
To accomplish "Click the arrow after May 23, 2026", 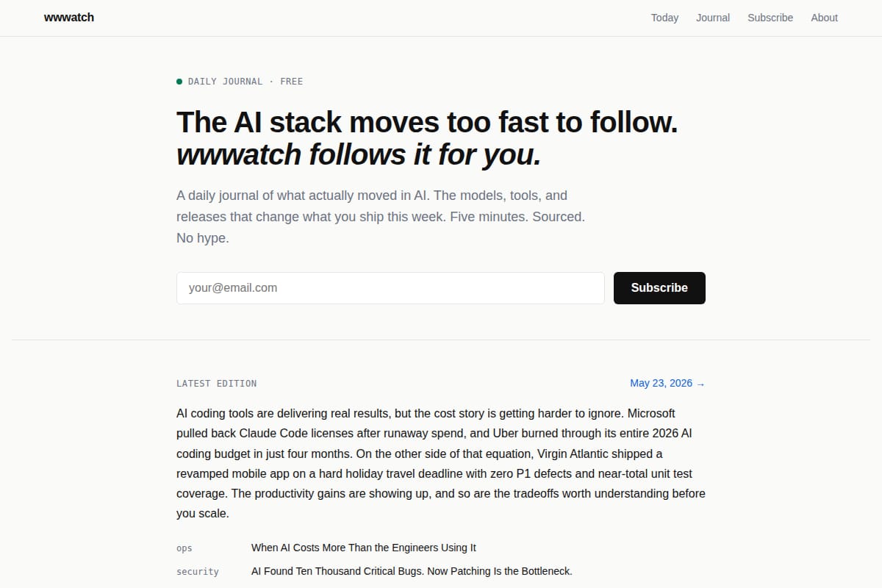I will point(700,384).
